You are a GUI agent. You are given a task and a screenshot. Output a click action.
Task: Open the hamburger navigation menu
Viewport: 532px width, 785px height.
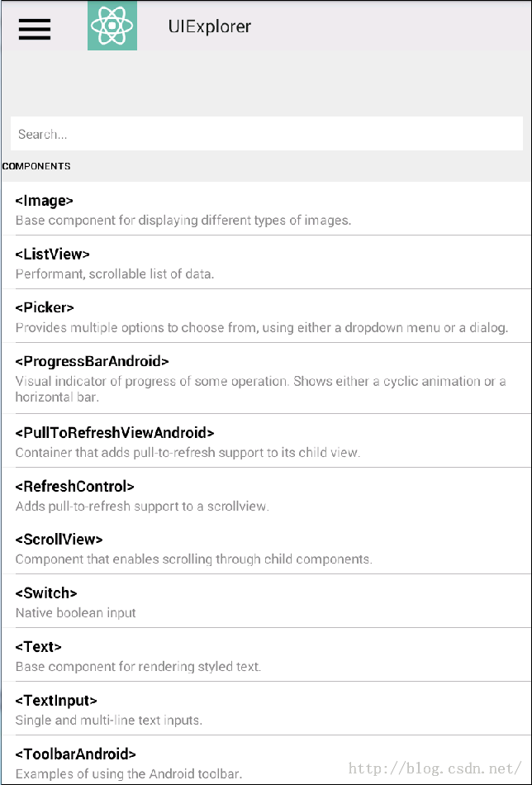tap(35, 29)
